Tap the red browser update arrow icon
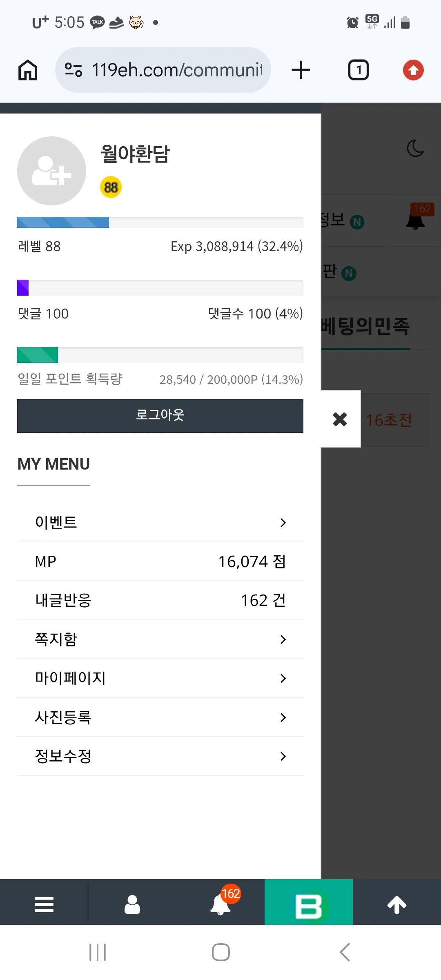Screen dimensions: 441x980 pos(413,70)
